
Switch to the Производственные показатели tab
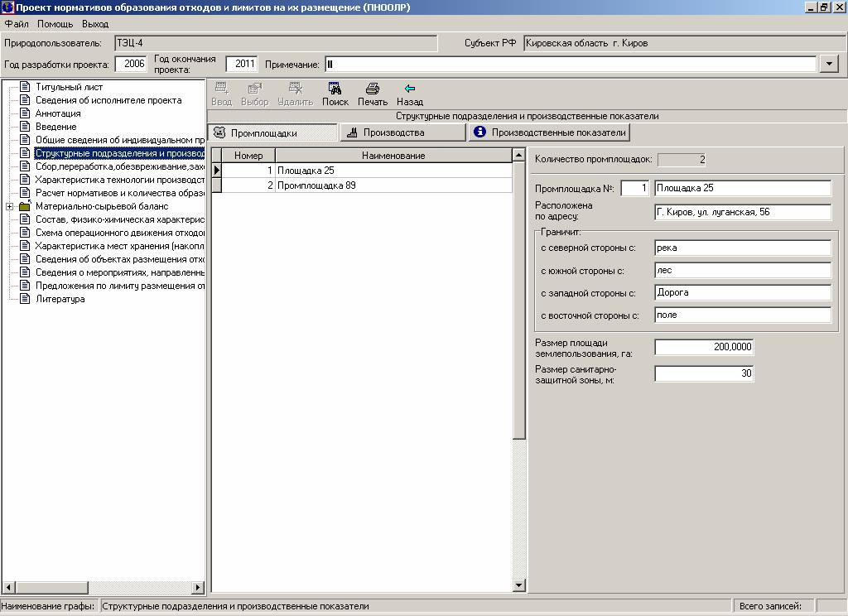549,132
